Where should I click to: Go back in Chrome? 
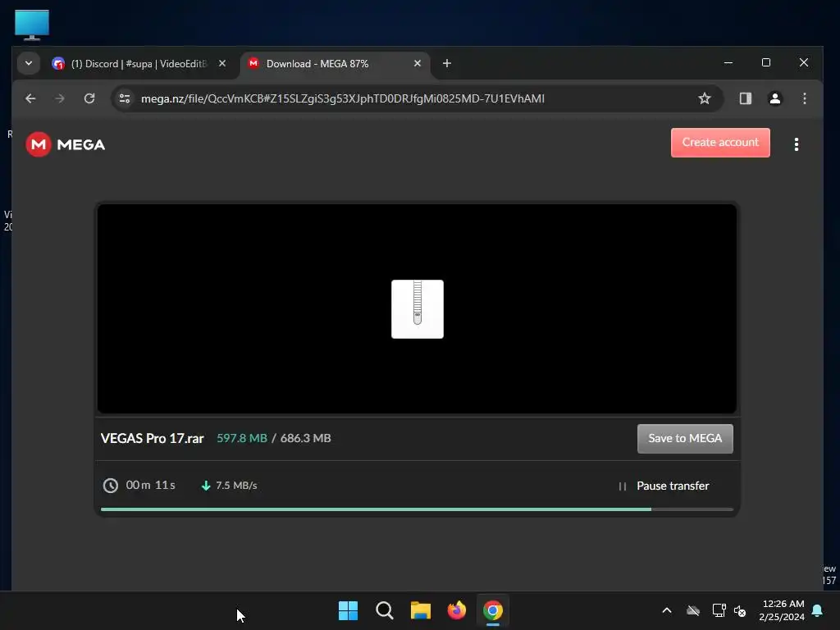click(x=30, y=98)
